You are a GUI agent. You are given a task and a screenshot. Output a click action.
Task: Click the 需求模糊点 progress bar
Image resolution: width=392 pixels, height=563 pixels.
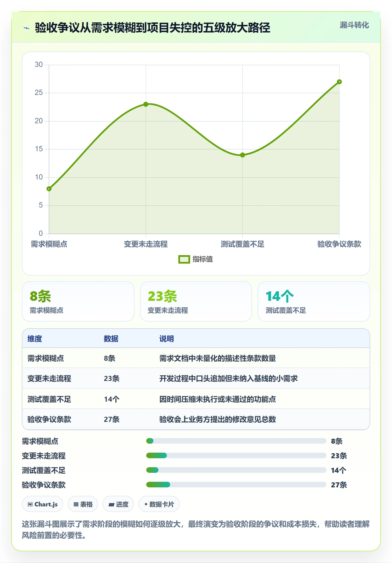236,441
